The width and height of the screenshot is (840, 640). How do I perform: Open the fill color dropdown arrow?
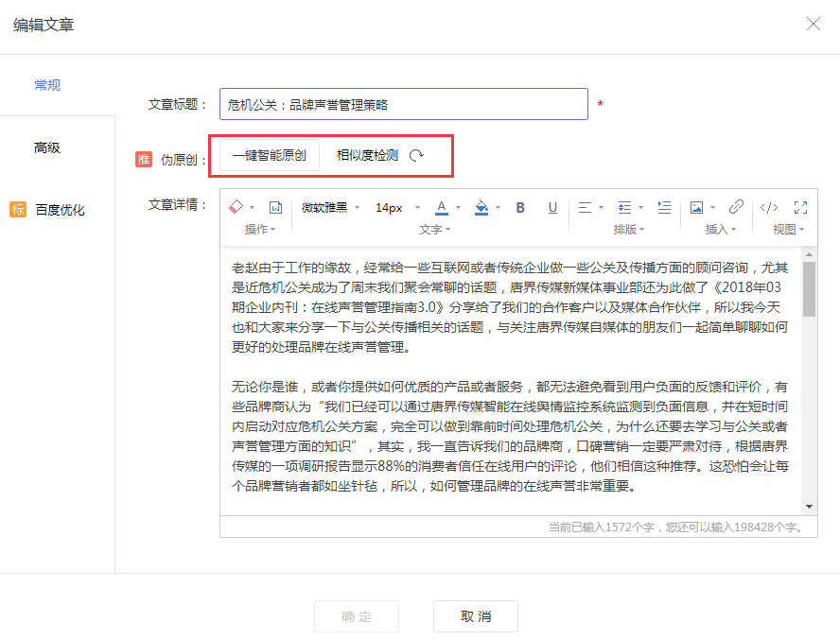click(x=498, y=208)
